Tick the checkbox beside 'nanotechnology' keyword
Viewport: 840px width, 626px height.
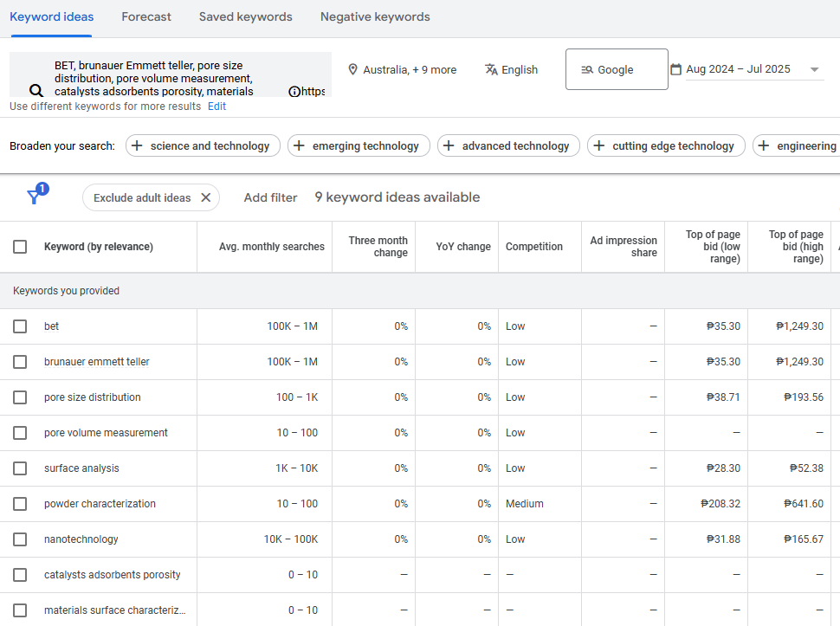click(20, 539)
